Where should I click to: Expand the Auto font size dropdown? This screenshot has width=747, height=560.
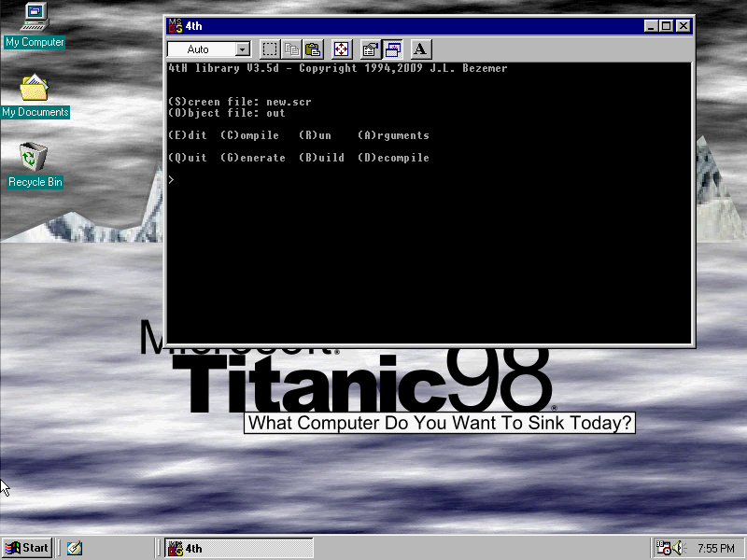243,49
